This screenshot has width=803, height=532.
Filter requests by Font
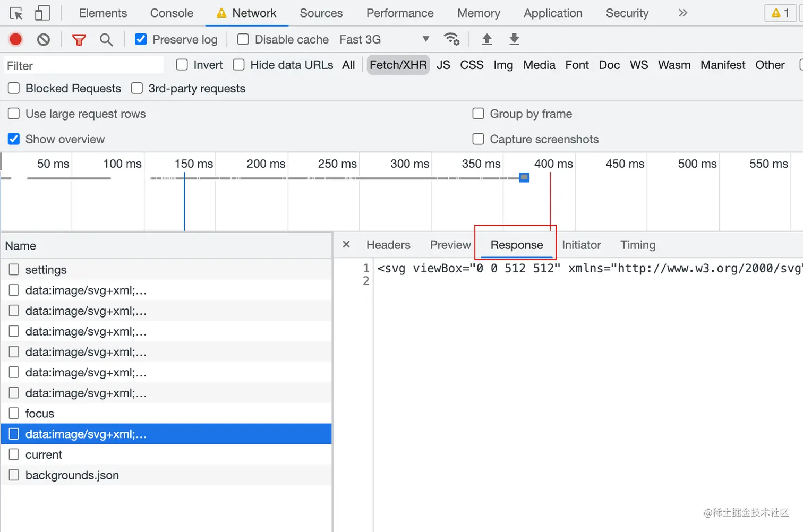coord(577,65)
